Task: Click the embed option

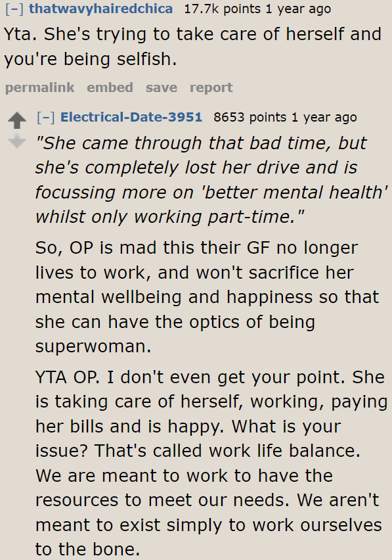Action: tap(110, 87)
